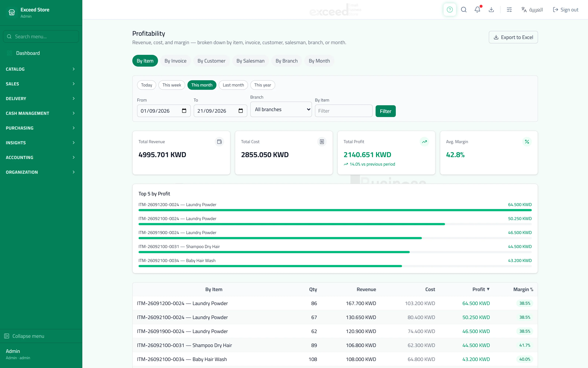Image resolution: width=588 pixels, height=368 pixels.
Task: Switch to the By Invoice tab
Action: pyautogui.click(x=175, y=61)
